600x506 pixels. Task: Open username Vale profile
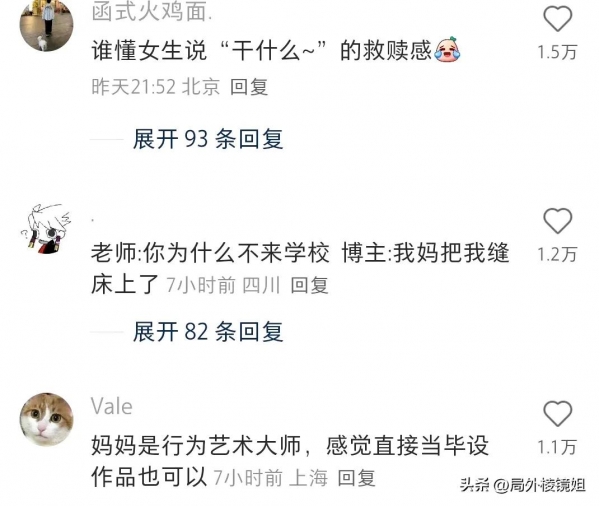coord(112,406)
